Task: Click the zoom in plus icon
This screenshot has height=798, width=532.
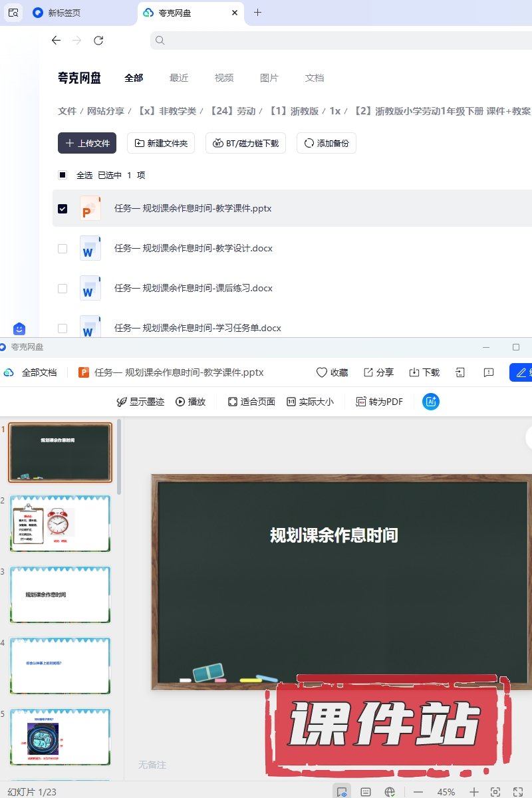Action: (x=474, y=791)
